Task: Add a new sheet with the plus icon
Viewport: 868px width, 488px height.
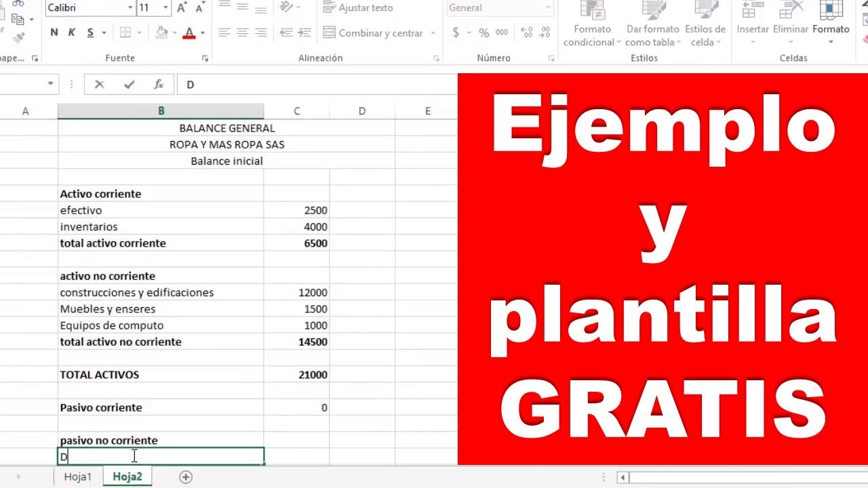Action: pos(185,477)
